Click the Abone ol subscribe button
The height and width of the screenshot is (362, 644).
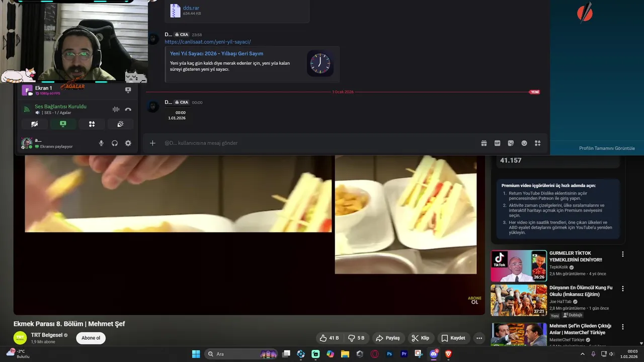point(91,338)
